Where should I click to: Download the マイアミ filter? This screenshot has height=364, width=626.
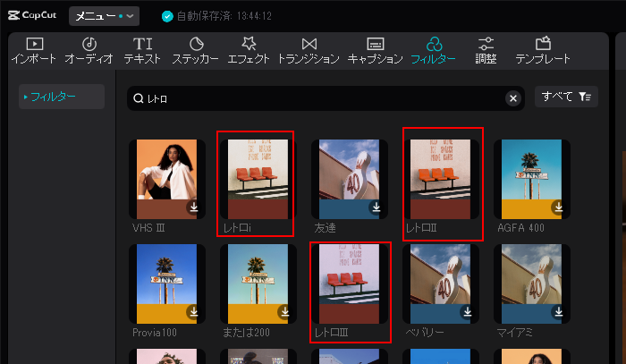pyautogui.click(x=558, y=313)
